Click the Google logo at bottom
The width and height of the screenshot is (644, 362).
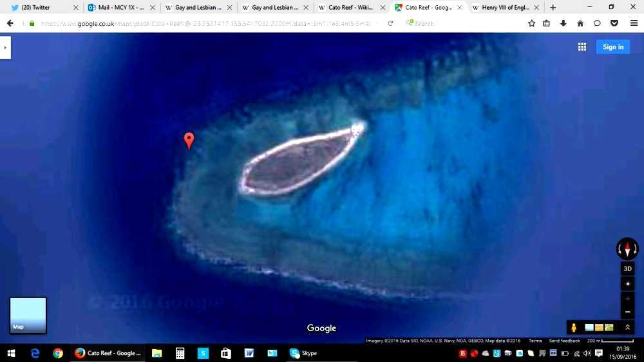click(321, 328)
